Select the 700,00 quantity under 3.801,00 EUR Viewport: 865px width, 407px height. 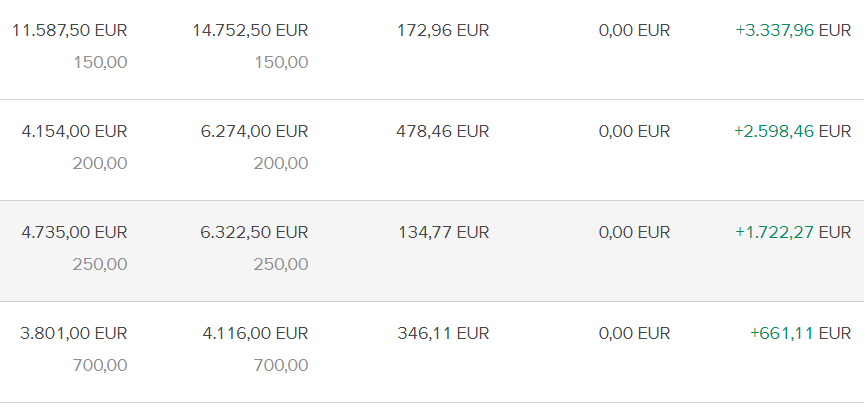tap(100, 366)
